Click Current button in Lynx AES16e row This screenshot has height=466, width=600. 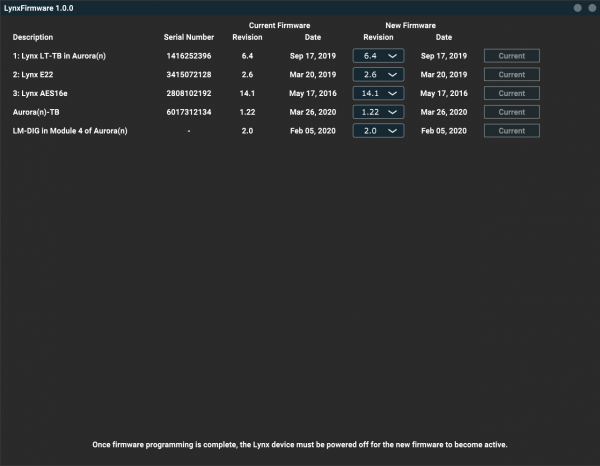pyautogui.click(x=512, y=93)
